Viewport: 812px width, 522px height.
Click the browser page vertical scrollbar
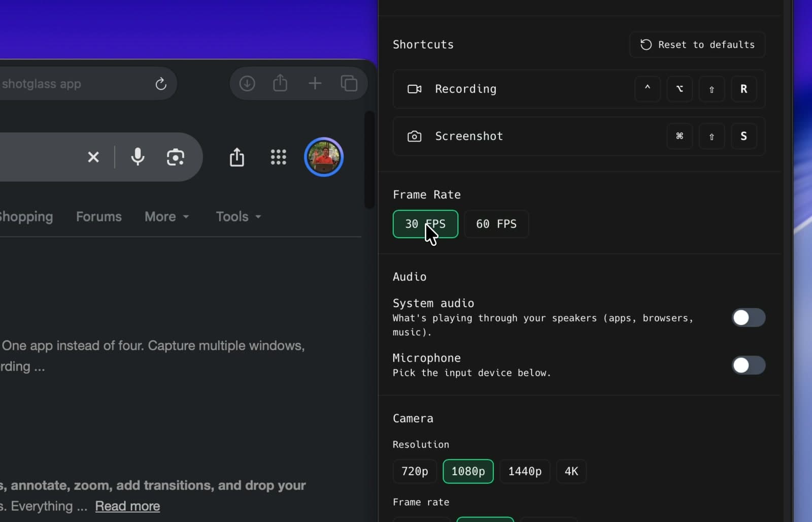click(x=369, y=159)
